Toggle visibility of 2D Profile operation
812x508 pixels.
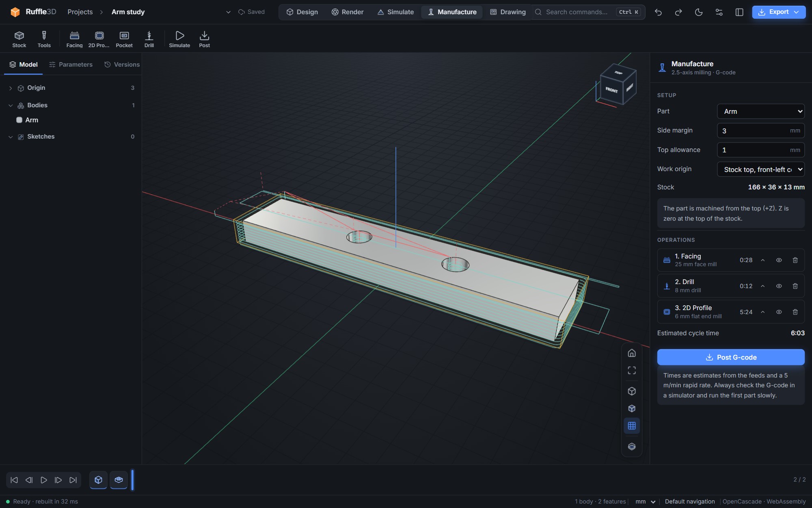point(779,312)
